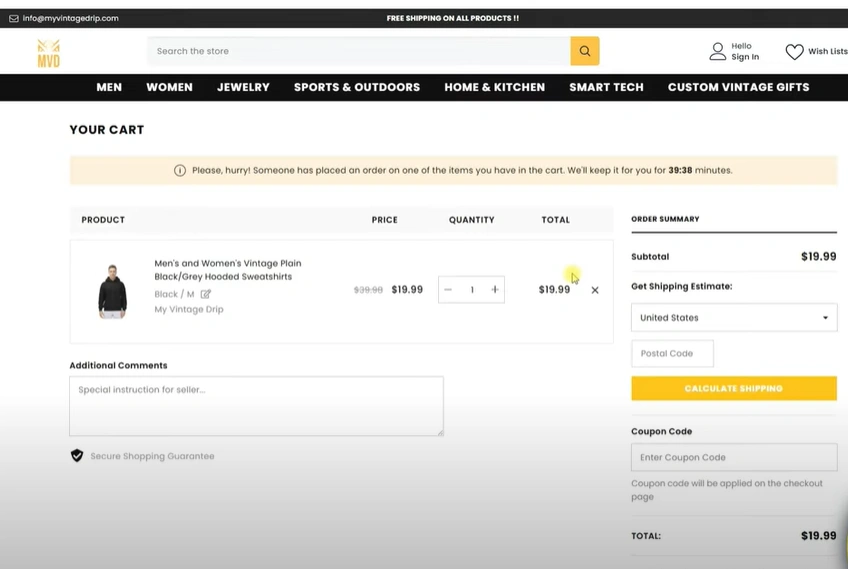
Task: Click the YOUR CART heading
Action: (x=107, y=130)
